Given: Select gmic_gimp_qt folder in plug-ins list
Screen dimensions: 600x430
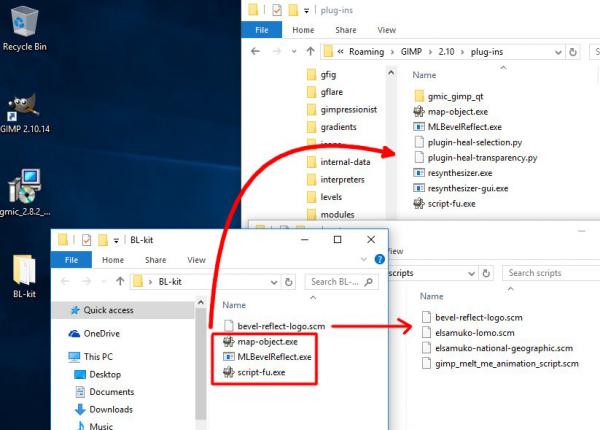Looking at the screenshot, I should coord(449,96).
